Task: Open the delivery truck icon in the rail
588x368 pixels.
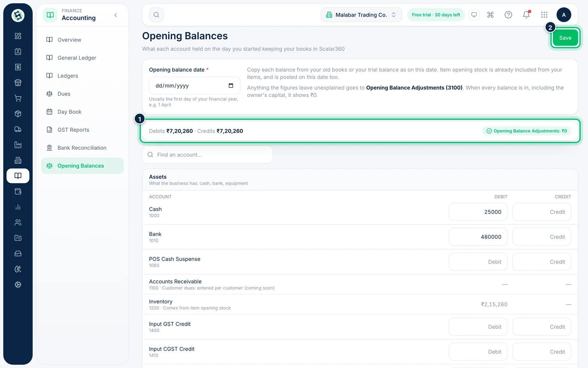Action: coord(18,129)
